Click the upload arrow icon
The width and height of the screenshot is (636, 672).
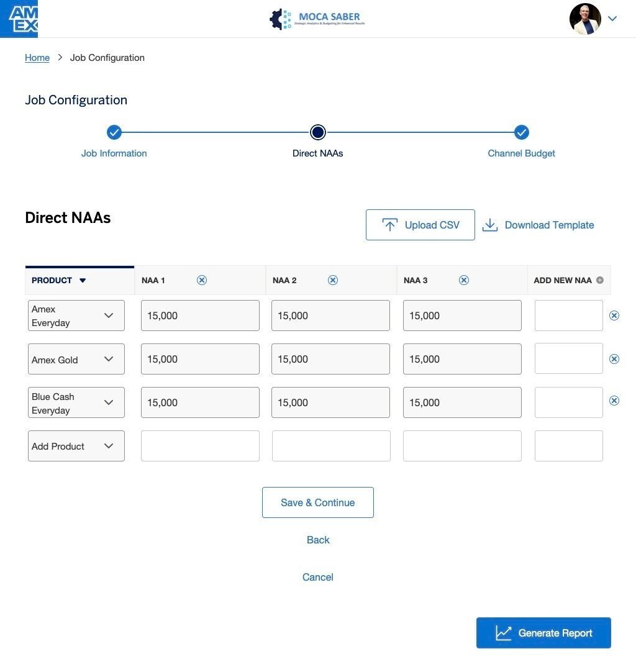tap(389, 225)
